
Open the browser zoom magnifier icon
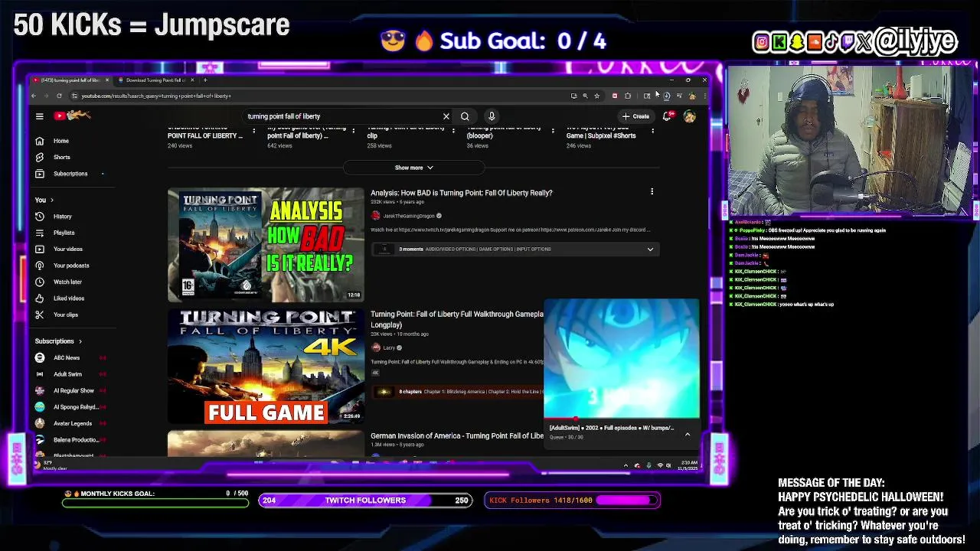click(585, 96)
